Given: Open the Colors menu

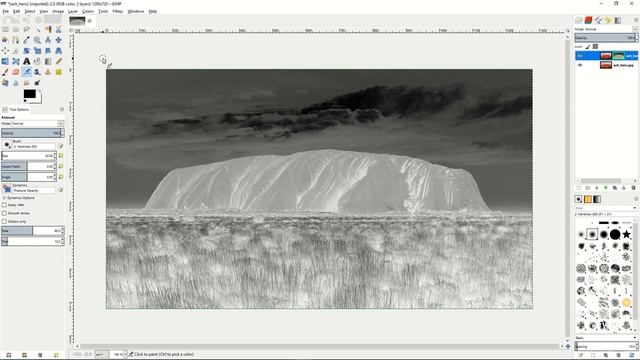Looking at the screenshot, I should [x=88, y=11].
